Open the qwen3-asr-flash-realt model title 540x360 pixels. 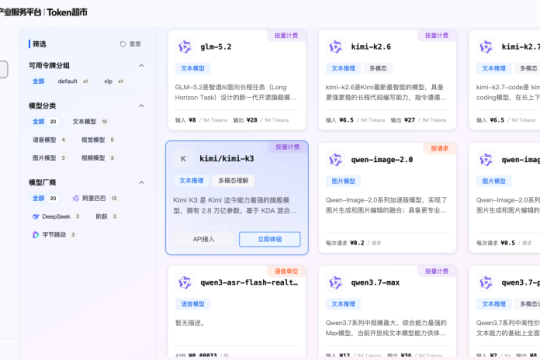249,283
